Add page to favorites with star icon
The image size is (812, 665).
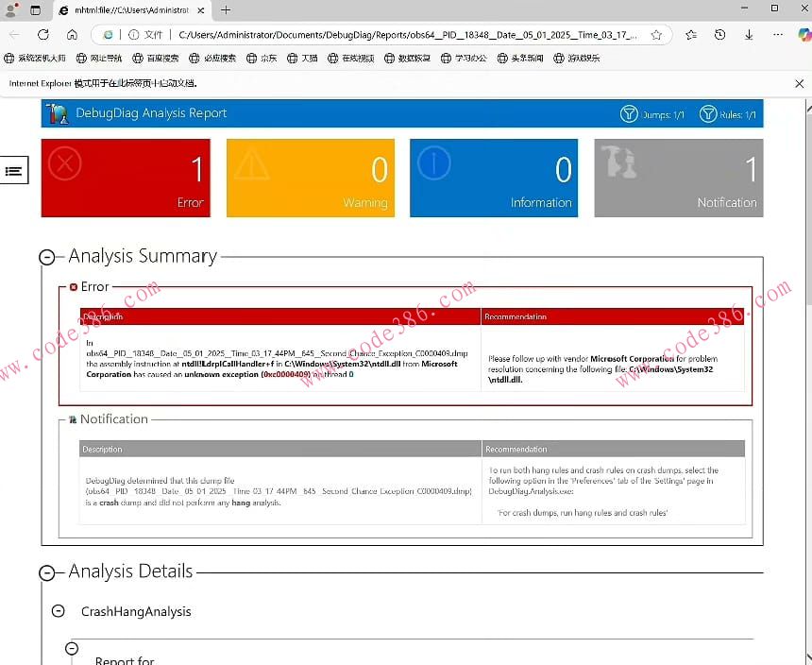tap(656, 35)
